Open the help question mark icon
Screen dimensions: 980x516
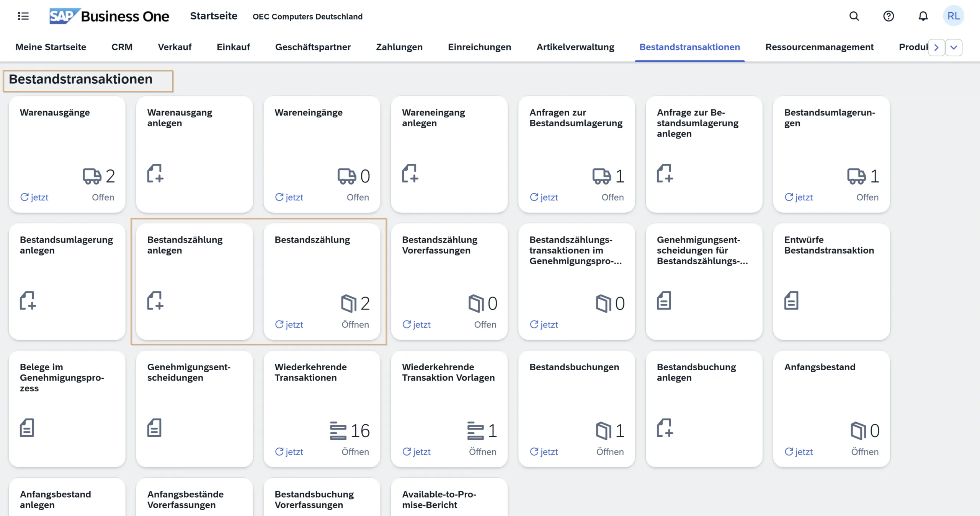point(889,16)
